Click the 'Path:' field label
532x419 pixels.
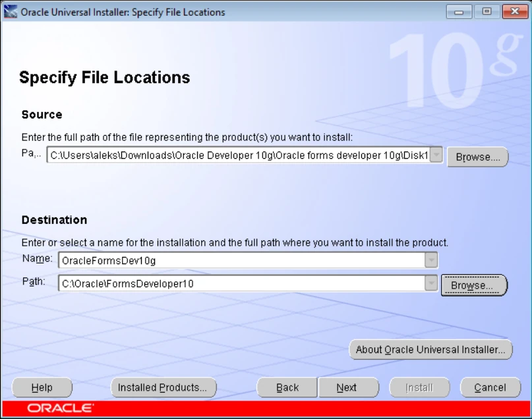pyautogui.click(x=34, y=282)
